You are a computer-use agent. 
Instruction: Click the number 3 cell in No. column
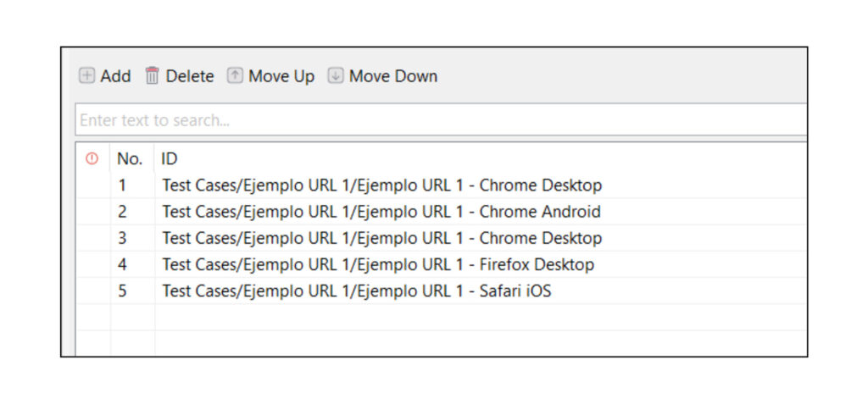(x=122, y=238)
